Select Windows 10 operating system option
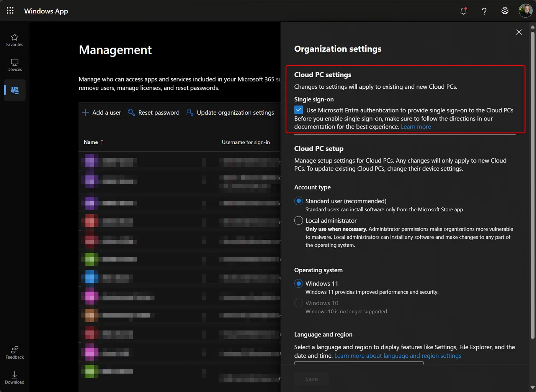536x392 pixels. (299, 303)
